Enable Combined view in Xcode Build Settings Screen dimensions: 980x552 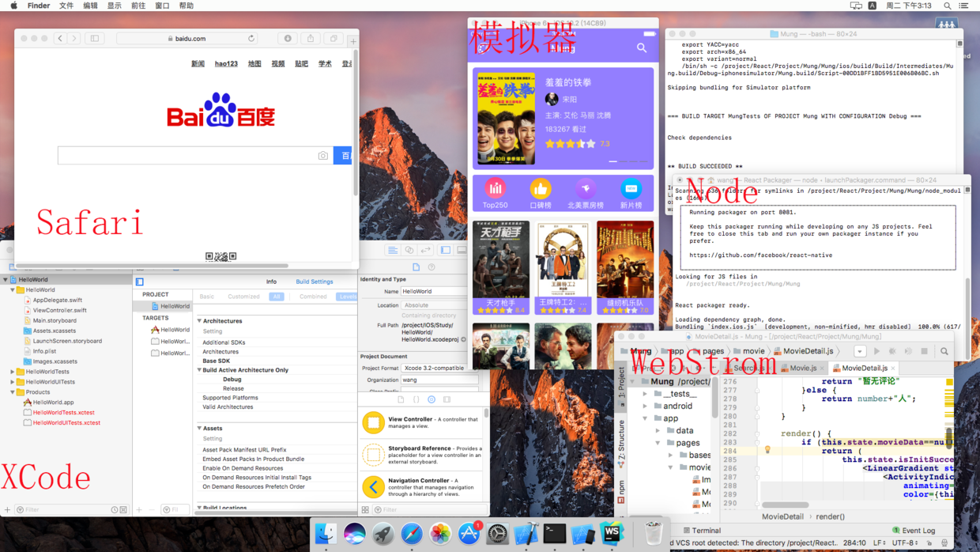315,296
